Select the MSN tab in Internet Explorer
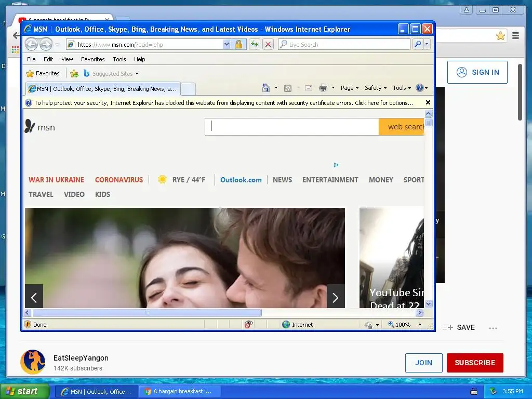This screenshot has height=399, width=532. click(x=103, y=89)
